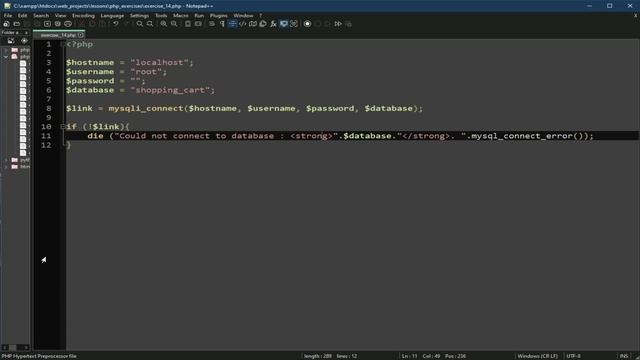Toggle Word wrap in toolbar
The image size is (640, 360).
(212, 24)
